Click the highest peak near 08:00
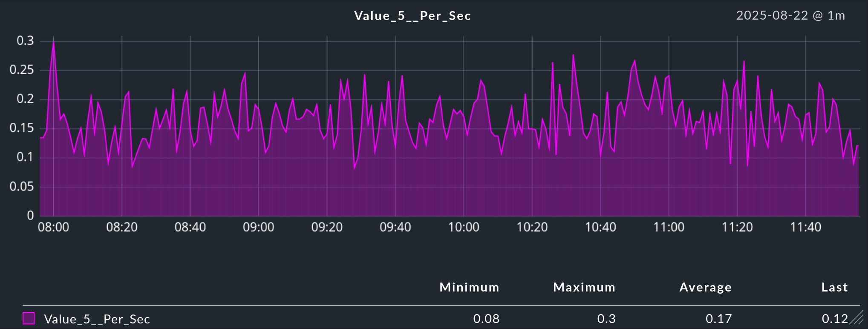This screenshot has height=329, width=868. (x=53, y=42)
